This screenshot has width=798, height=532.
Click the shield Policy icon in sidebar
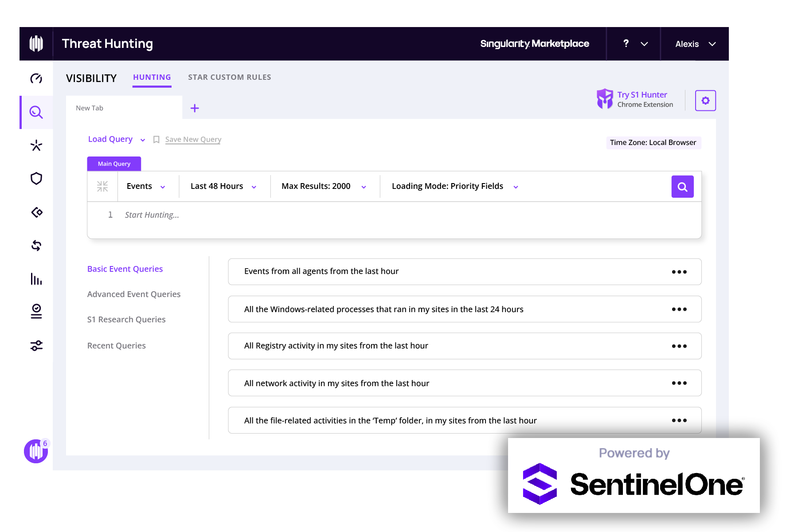point(36,179)
